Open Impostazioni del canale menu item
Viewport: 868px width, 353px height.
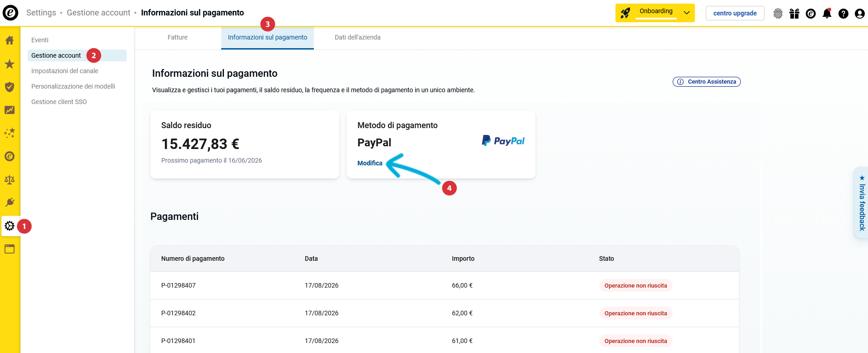pyautogui.click(x=64, y=71)
